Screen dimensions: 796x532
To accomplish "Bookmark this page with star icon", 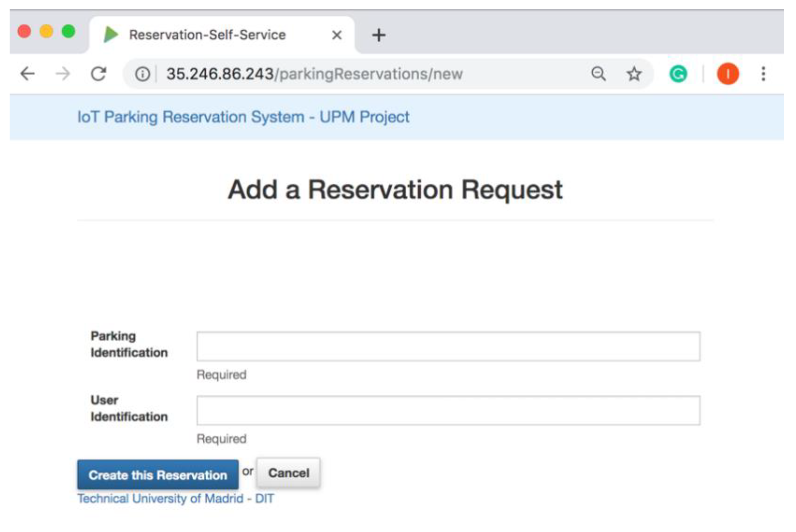I will [634, 74].
